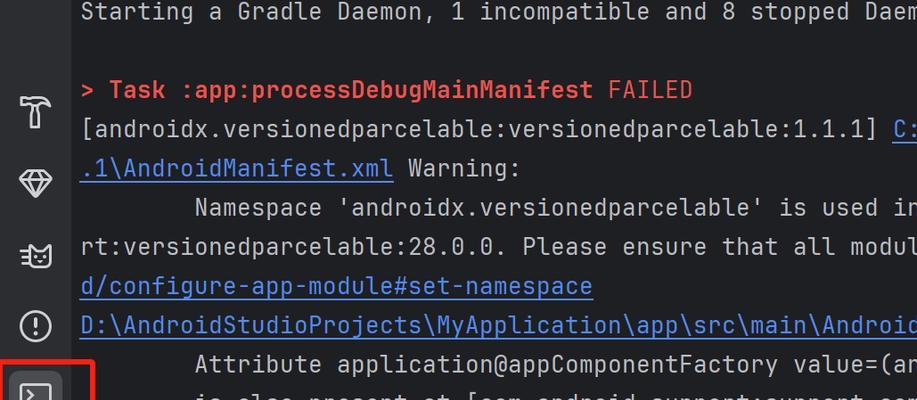Image resolution: width=917 pixels, height=400 pixels.
Task: Open App Quality Insights diamond icon
Action: point(35,183)
